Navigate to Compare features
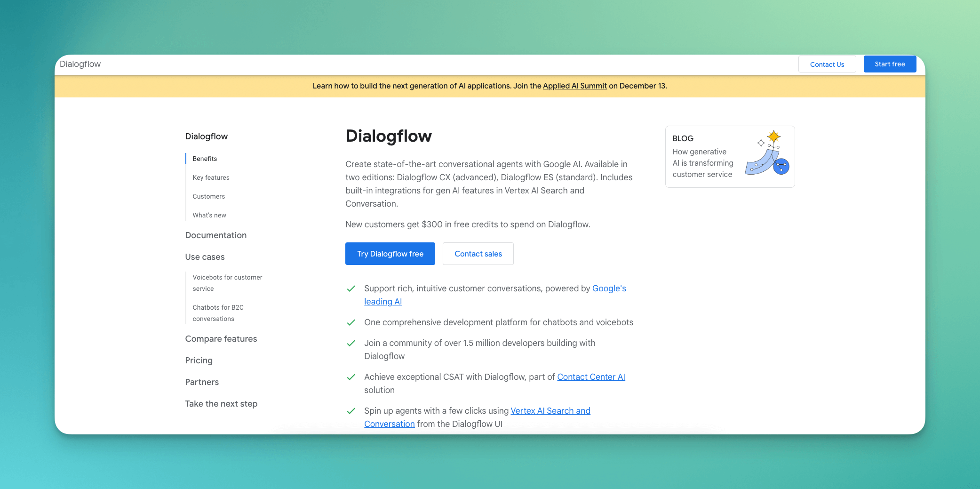980x489 pixels. (x=221, y=339)
